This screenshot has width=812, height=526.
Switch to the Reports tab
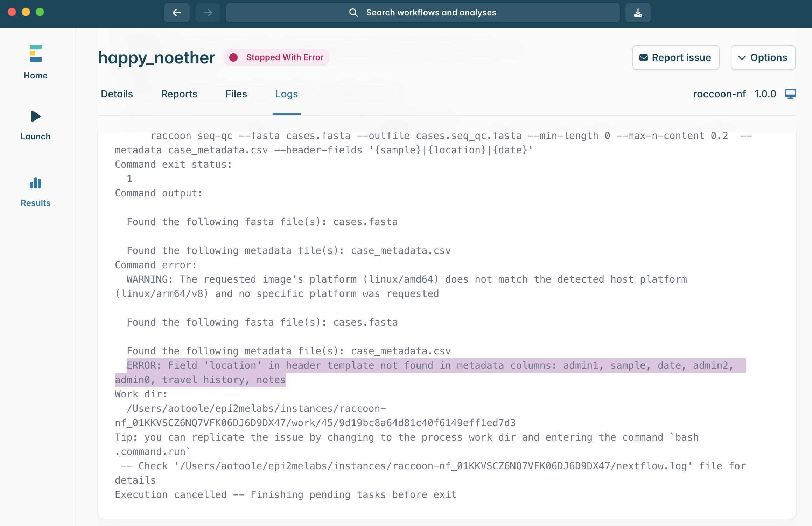179,94
